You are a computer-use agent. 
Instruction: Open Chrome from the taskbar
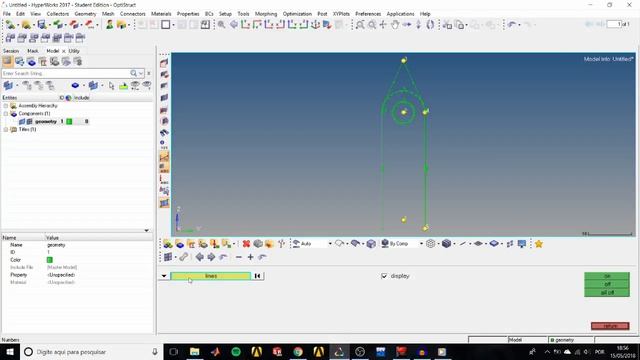tap(298, 352)
